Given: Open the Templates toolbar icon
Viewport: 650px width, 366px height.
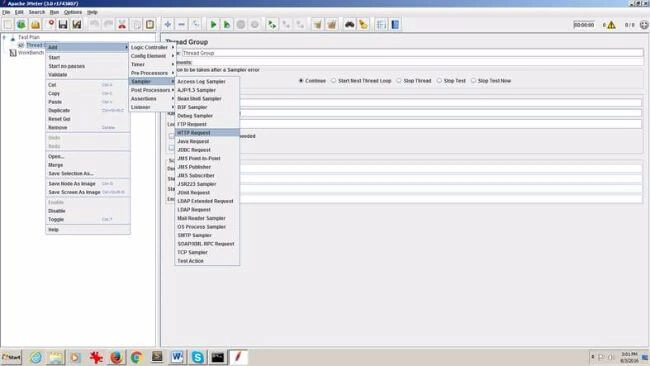Looking at the screenshot, I should click(21, 24).
